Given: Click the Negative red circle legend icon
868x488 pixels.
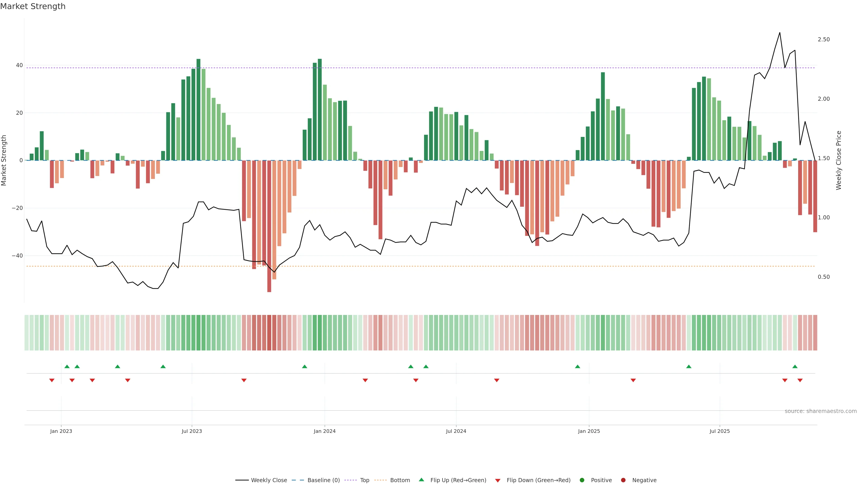Looking at the screenshot, I should [x=623, y=480].
